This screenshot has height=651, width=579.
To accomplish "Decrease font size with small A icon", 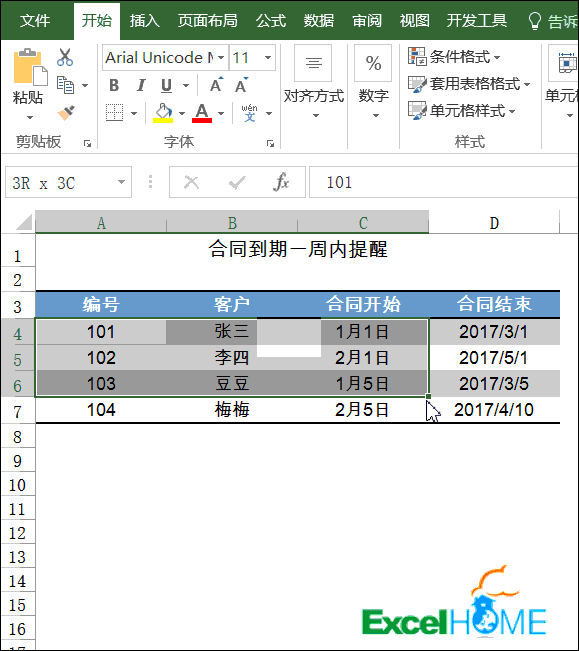I will 241,85.
